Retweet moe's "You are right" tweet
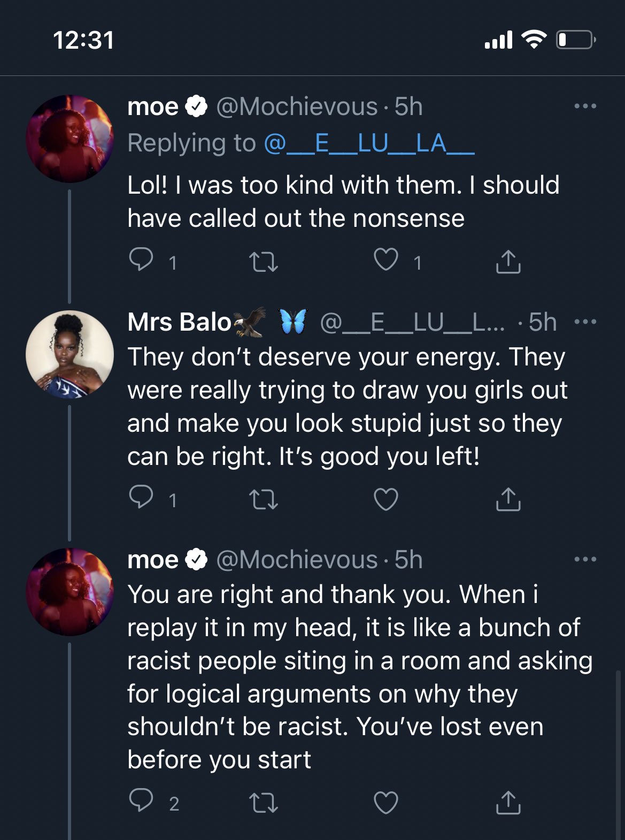625x840 pixels. 264,803
